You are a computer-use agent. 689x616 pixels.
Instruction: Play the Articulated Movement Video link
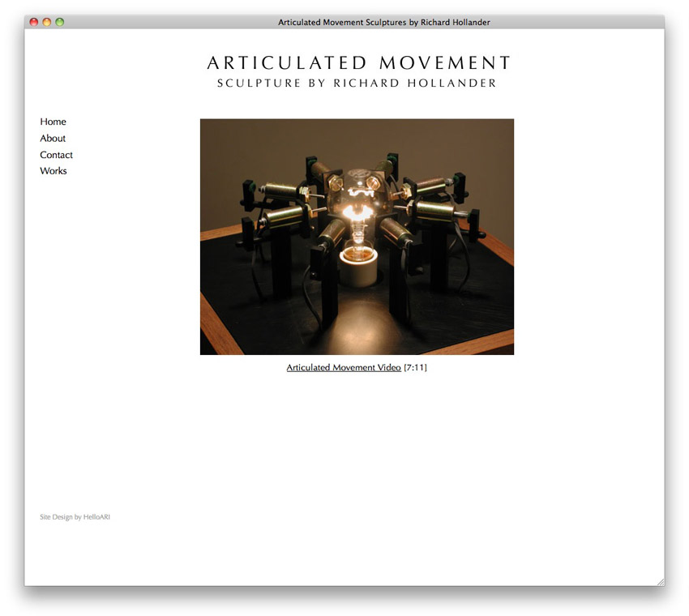344,367
